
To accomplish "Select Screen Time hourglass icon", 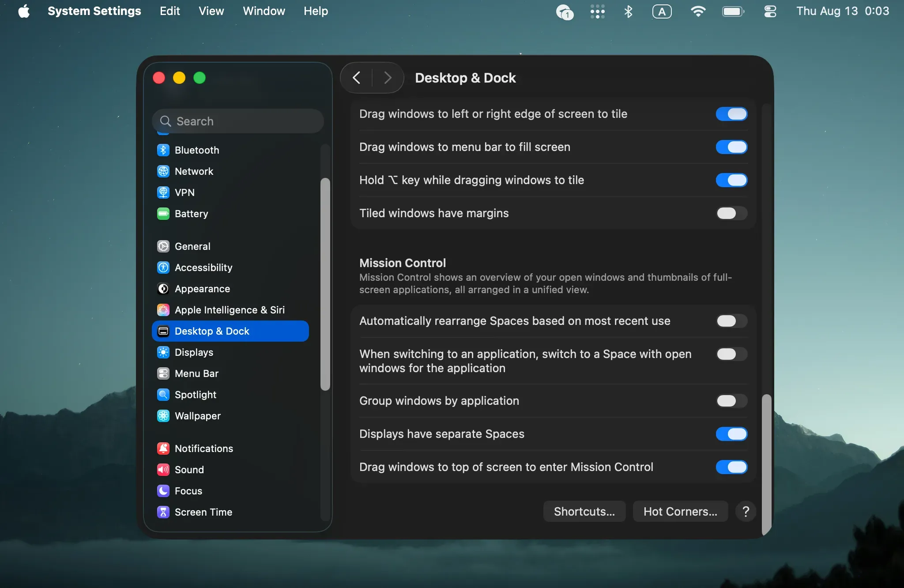I will pyautogui.click(x=163, y=512).
